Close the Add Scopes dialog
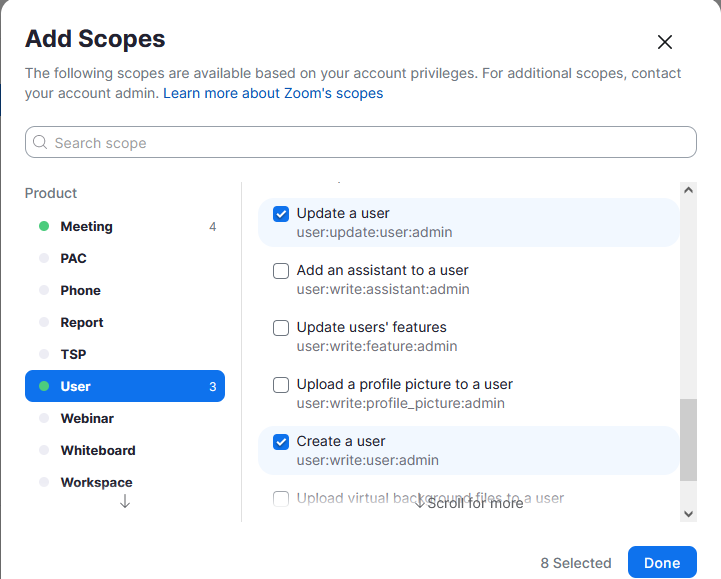 click(x=664, y=42)
